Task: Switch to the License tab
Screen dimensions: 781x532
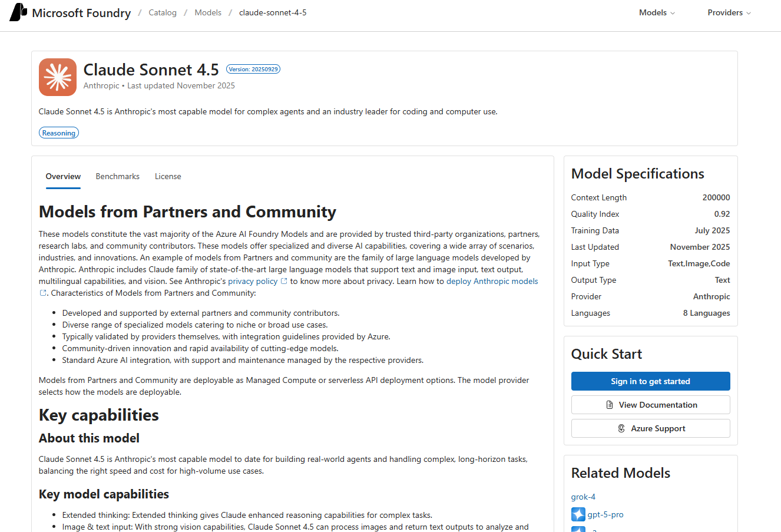Action: coord(168,176)
